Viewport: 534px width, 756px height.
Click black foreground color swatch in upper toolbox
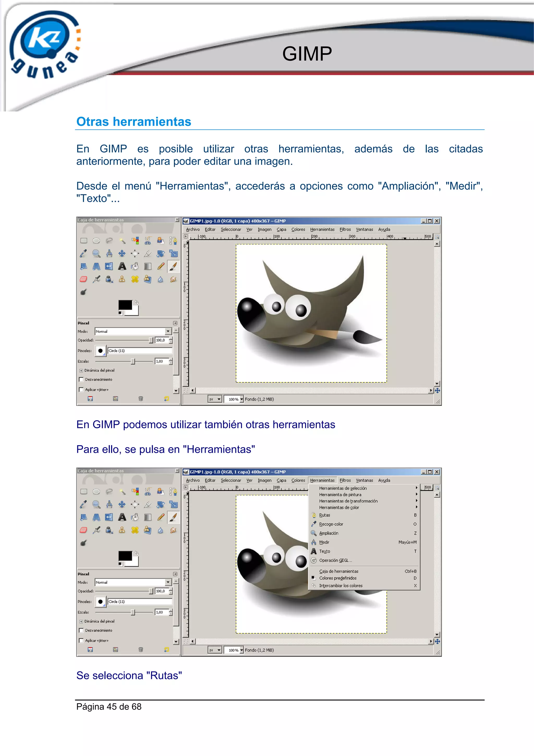point(125,305)
